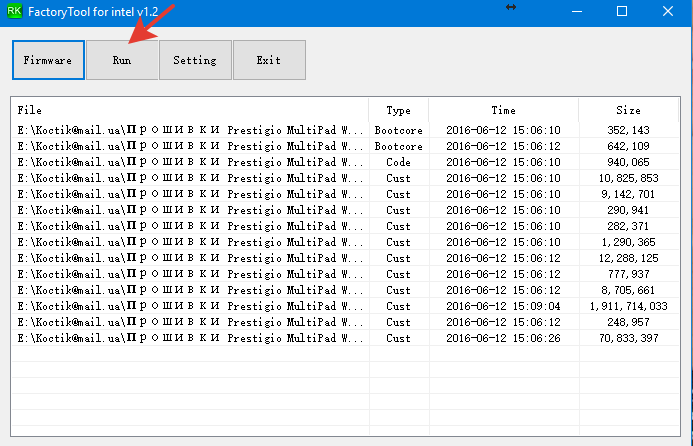Image resolution: width=693 pixels, height=446 pixels.
Task: Minimize the FactoryTool window
Action: 573,11
